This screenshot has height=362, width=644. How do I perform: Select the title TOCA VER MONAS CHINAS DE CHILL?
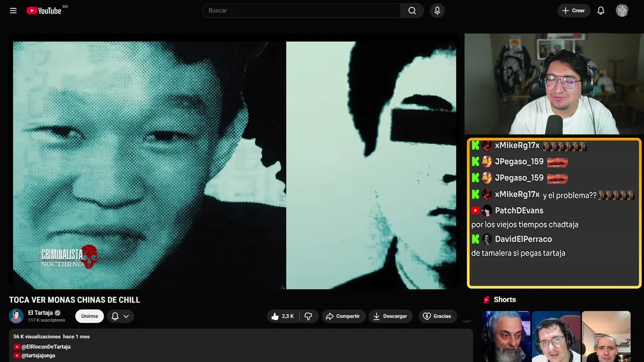coord(74,300)
